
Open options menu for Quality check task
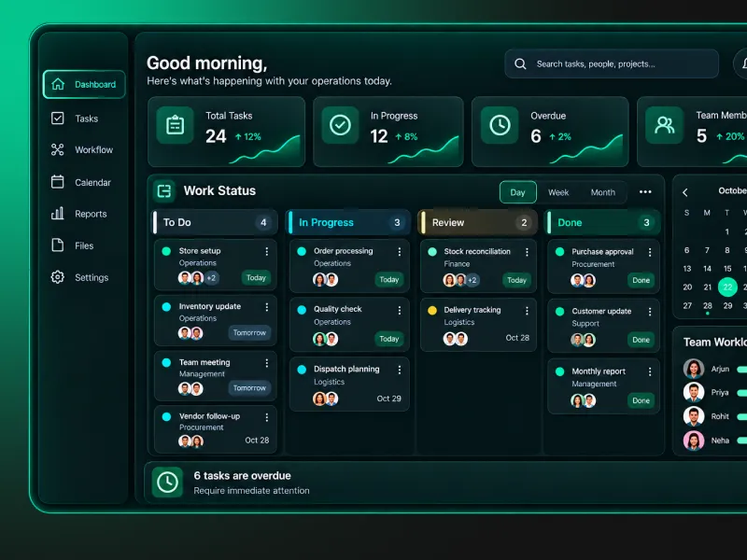click(x=400, y=311)
